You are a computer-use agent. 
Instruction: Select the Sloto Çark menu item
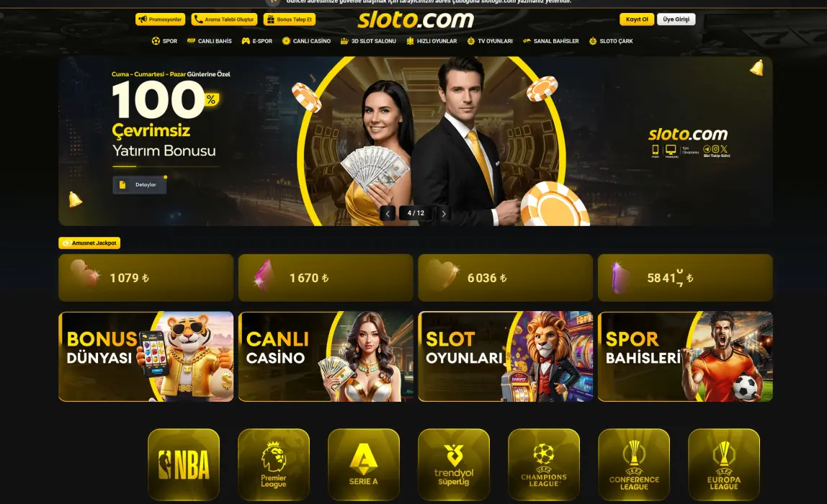611,41
